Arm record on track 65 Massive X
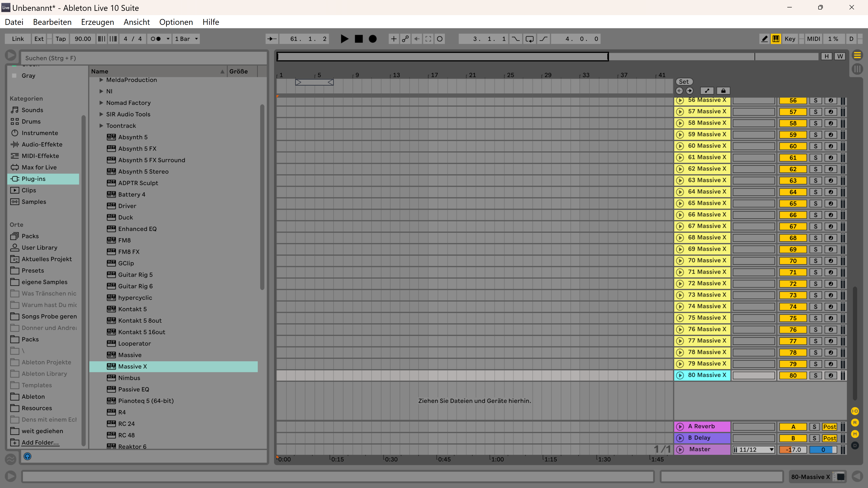Viewport: 868px width, 488px height. 831,203
